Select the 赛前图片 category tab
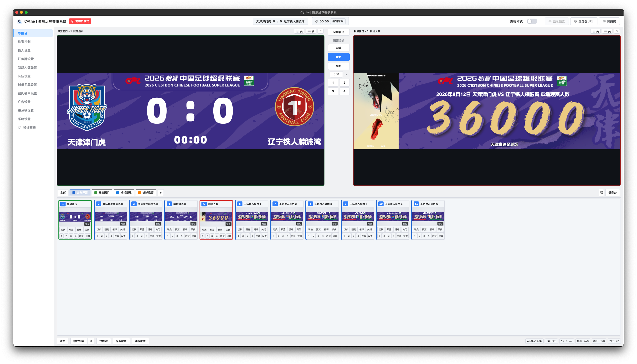Screen dimensions: 637x364 click(x=102, y=193)
